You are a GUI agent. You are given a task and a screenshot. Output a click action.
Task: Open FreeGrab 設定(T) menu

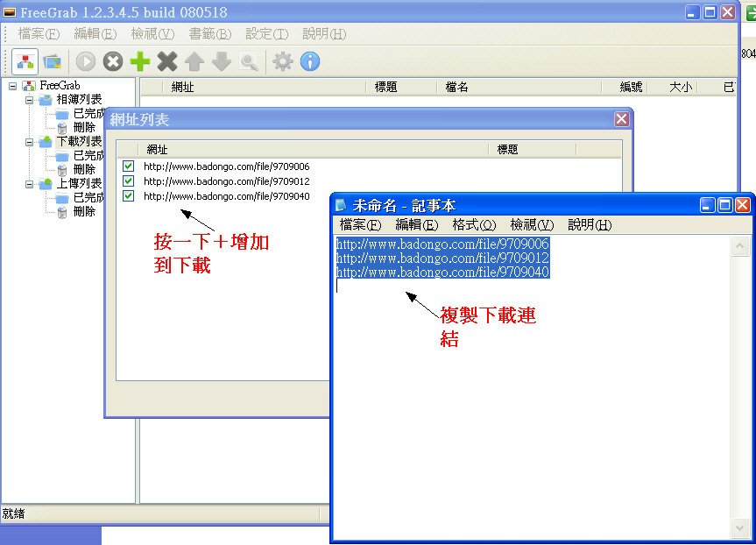coord(266,34)
